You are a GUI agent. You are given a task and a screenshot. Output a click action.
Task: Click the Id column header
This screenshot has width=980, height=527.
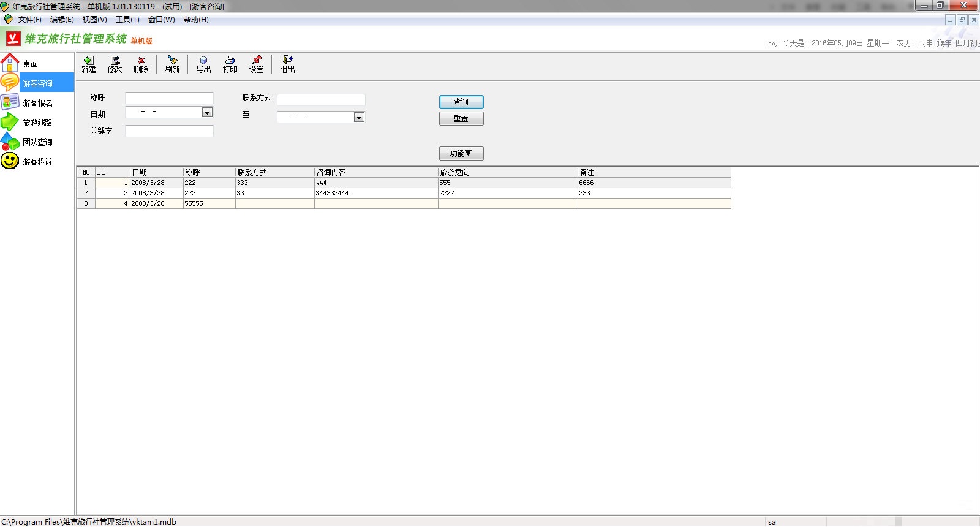click(x=113, y=172)
